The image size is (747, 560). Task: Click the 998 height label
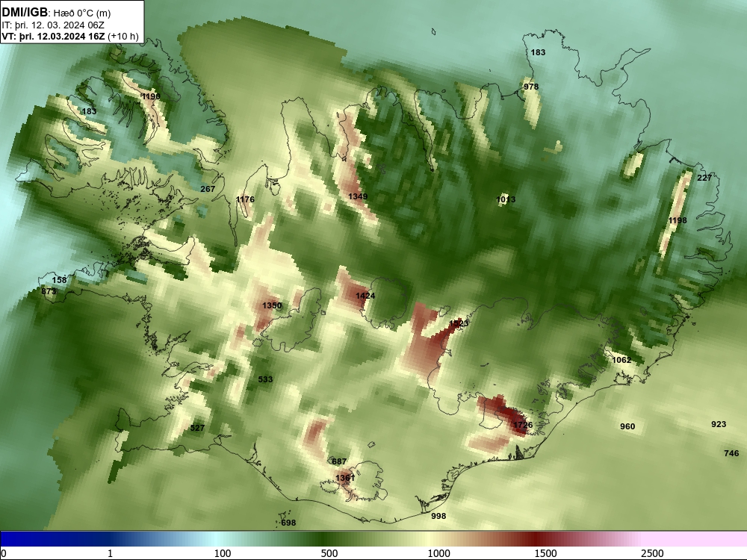[438, 516]
